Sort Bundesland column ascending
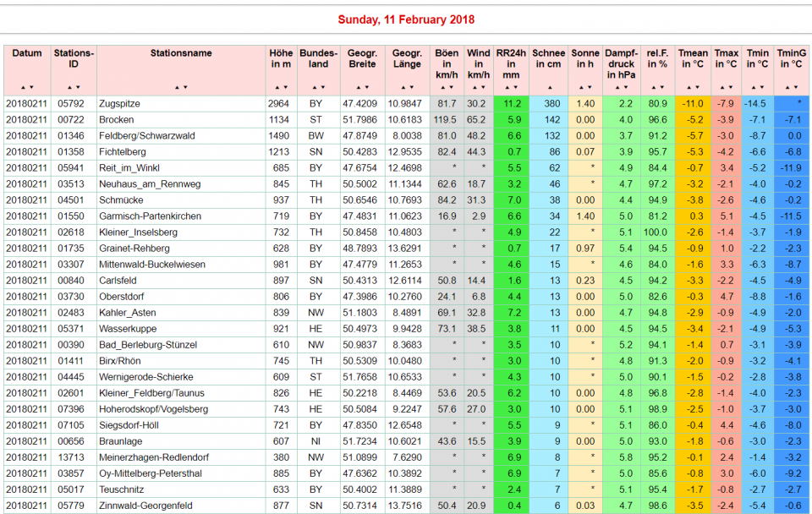The width and height of the screenshot is (812, 514). coord(314,87)
